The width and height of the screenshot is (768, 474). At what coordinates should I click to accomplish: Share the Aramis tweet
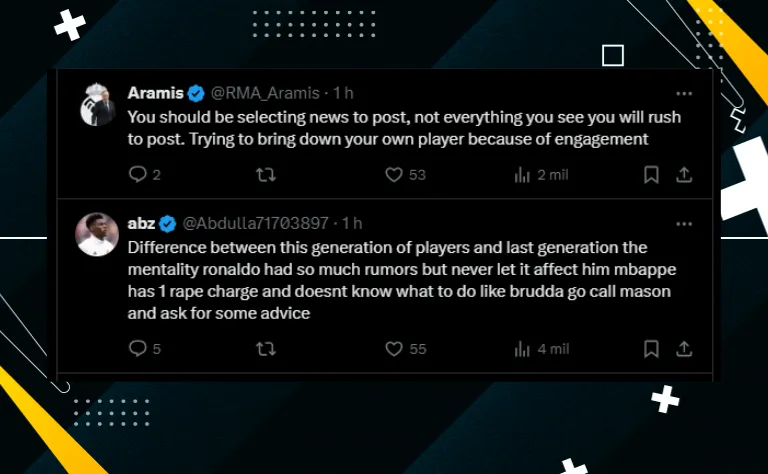coord(684,175)
